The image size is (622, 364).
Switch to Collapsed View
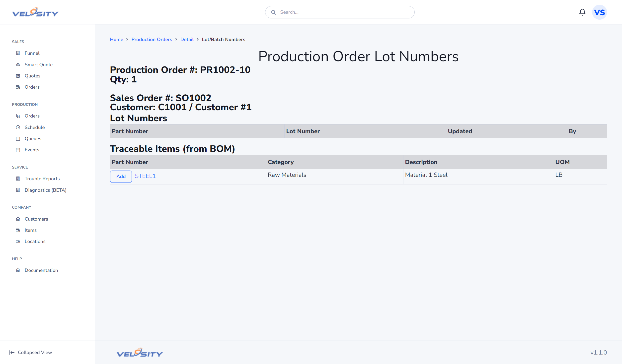[35, 352]
